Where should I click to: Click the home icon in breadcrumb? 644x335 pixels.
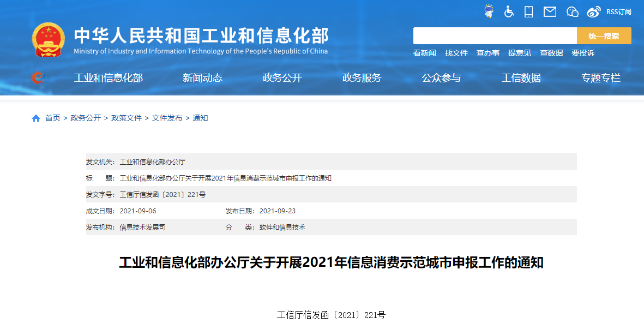[x=36, y=118]
